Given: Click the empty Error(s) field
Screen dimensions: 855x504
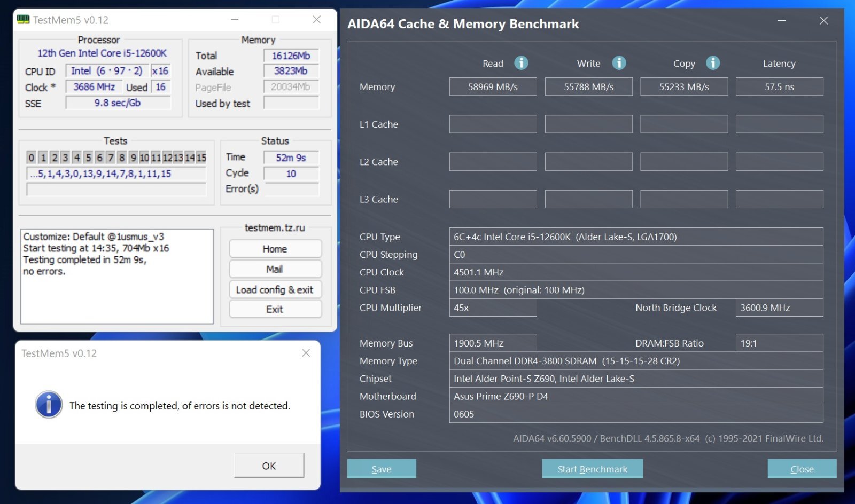Looking at the screenshot, I should 291,189.
